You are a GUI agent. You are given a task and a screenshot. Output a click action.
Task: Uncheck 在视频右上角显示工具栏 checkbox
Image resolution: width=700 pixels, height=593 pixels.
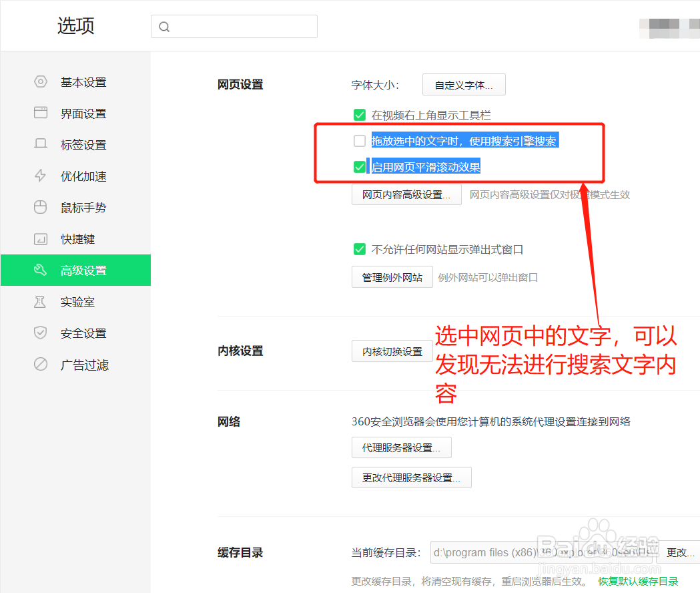click(360, 116)
